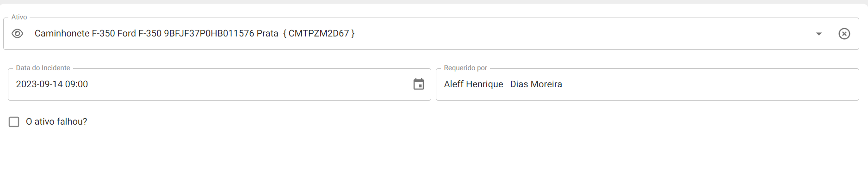Click the "Ativo" field label

pos(19,17)
